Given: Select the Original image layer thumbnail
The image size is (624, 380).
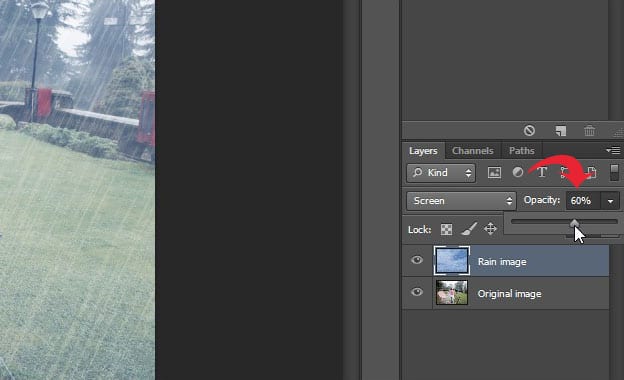Looking at the screenshot, I should (x=452, y=292).
